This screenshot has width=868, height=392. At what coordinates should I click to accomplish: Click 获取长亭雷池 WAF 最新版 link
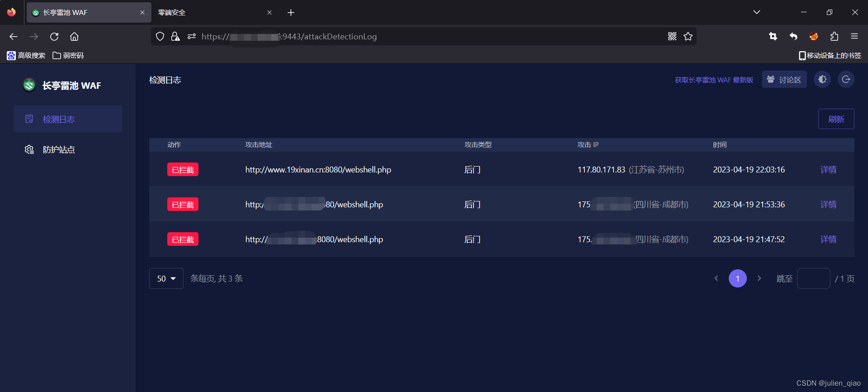click(714, 80)
